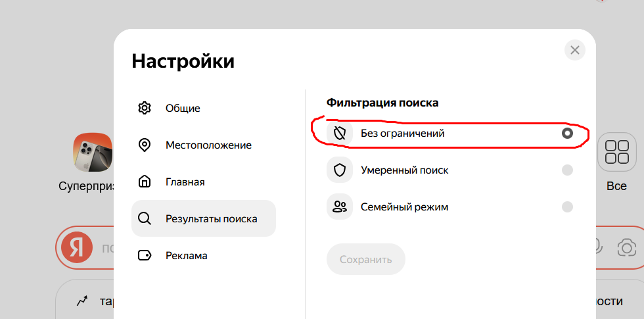Select the Умеренный поиск radio button
This screenshot has height=319, width=644.
click(x=567, y=170)
